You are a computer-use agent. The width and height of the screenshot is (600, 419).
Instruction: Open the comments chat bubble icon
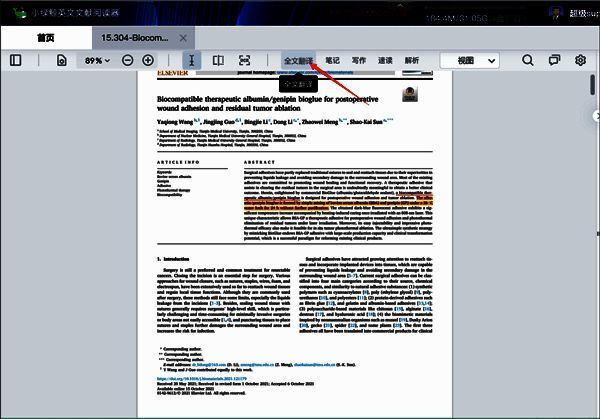tap(554, 61)
